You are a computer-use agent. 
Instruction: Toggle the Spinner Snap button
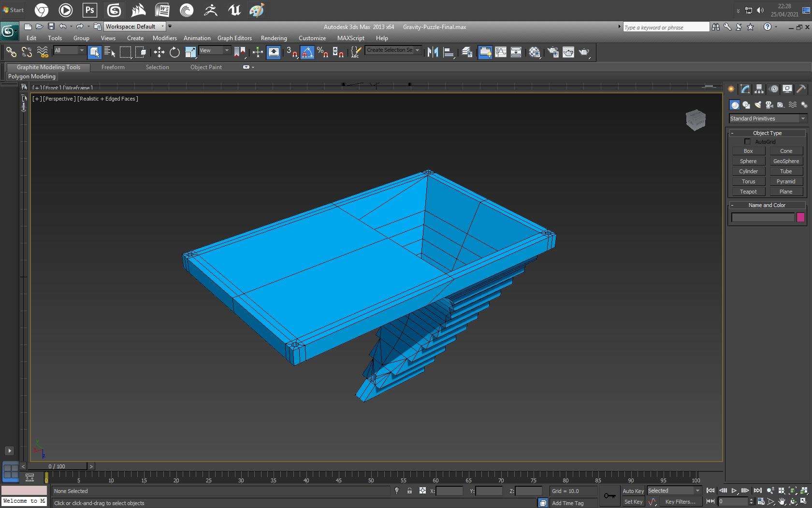[x=338, y=52]
